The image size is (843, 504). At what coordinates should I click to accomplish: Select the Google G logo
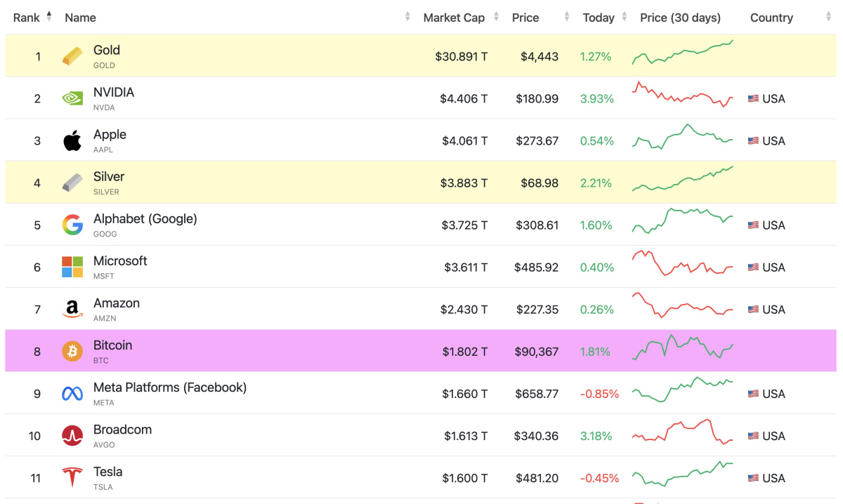click(72, 225)
